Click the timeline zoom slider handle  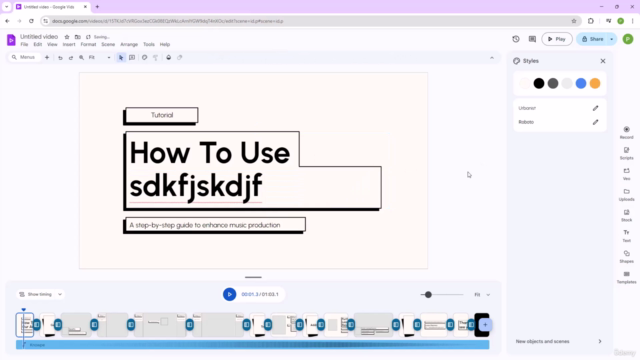[428, 295]
